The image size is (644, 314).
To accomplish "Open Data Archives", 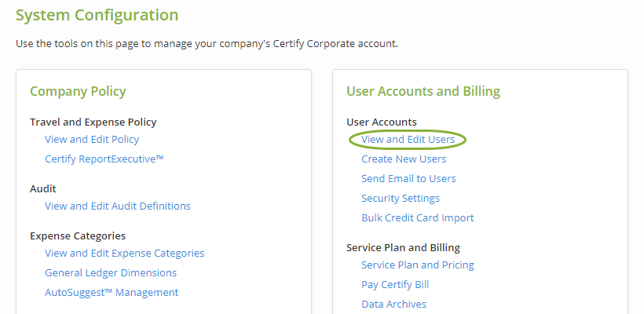I will [393, 305].
